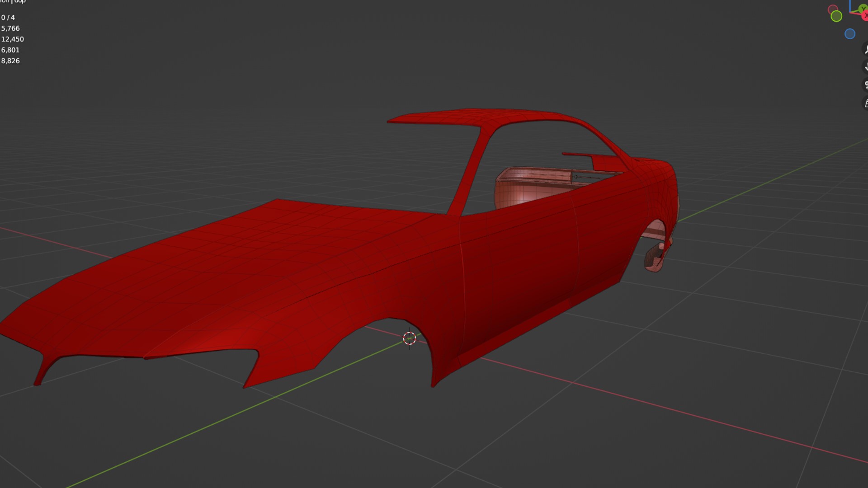Click the negative Z blue gizmo circle
Screen dimensions: 868x488
pos(850,34)
